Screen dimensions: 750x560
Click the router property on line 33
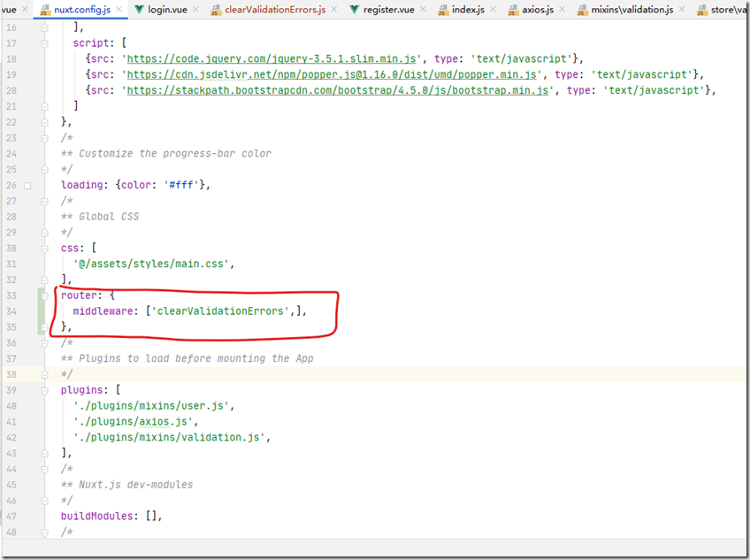(79, 295)
